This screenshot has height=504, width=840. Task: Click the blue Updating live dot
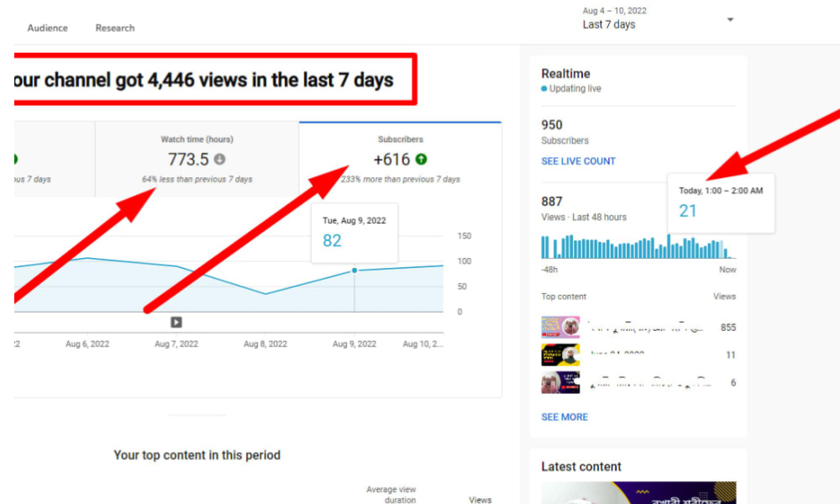[x=544, y=89]
